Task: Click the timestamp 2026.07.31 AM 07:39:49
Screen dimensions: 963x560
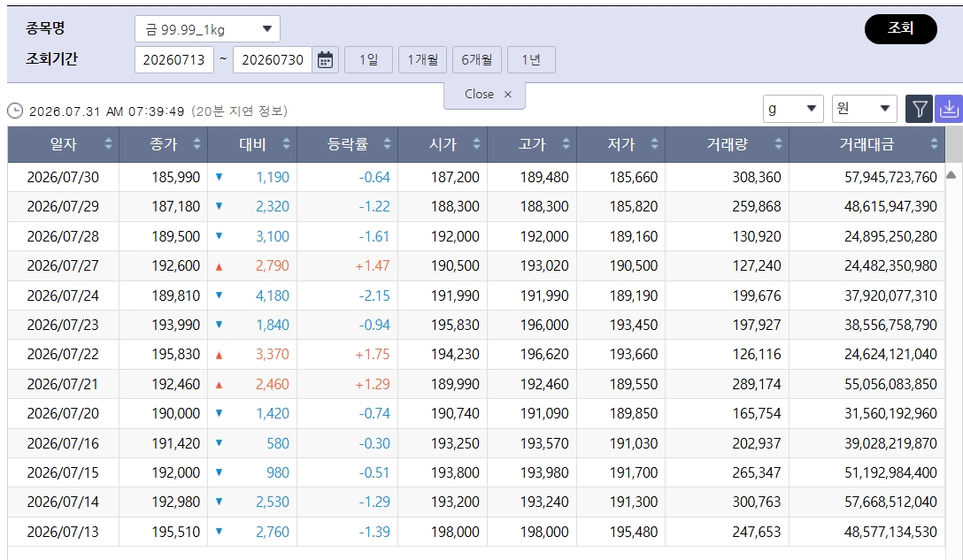Action: click(107, 111)
